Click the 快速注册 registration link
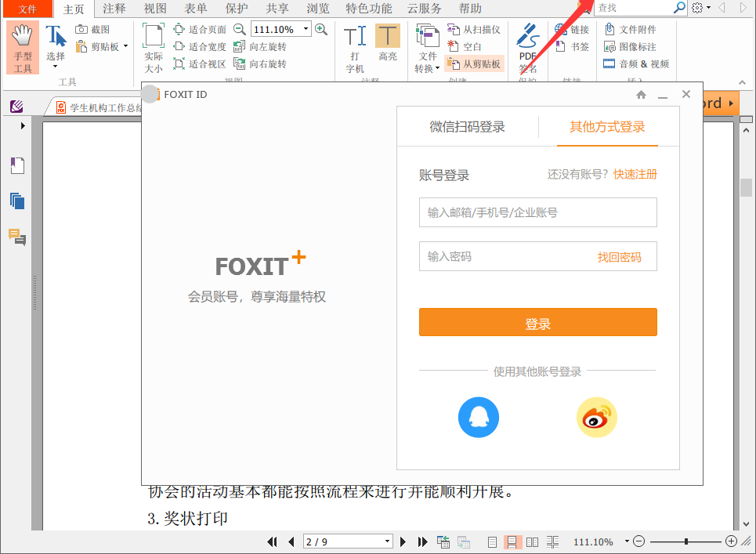 [x=635, y=176]
